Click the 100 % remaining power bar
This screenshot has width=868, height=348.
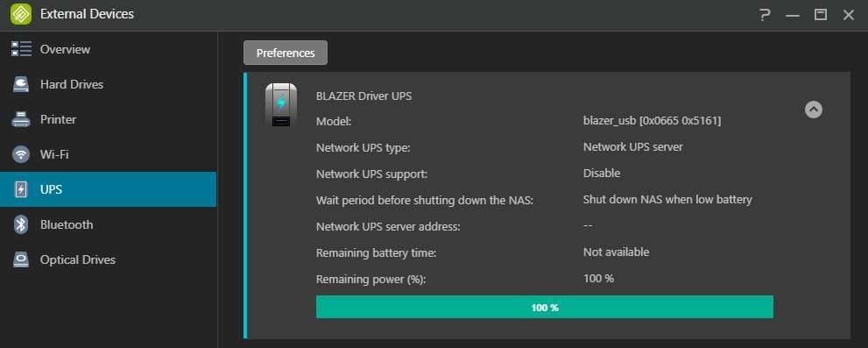[x=545, y=307]
